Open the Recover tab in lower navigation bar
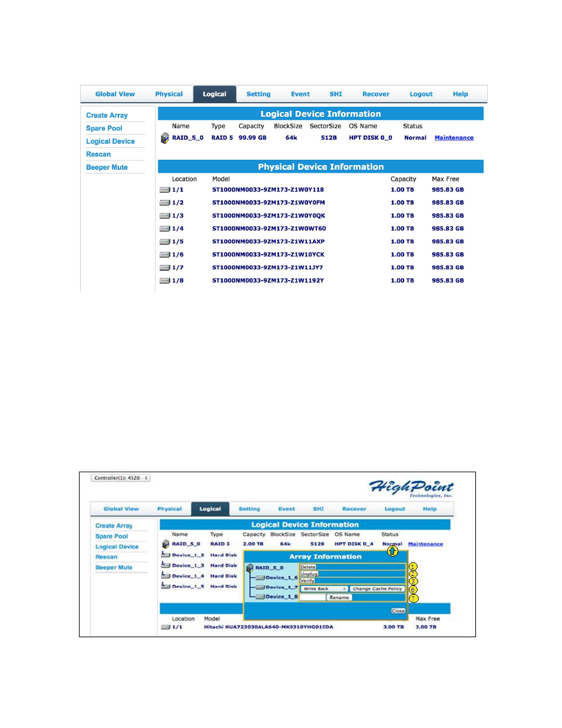The image size is (562, 728). click(x=354, y=509)
